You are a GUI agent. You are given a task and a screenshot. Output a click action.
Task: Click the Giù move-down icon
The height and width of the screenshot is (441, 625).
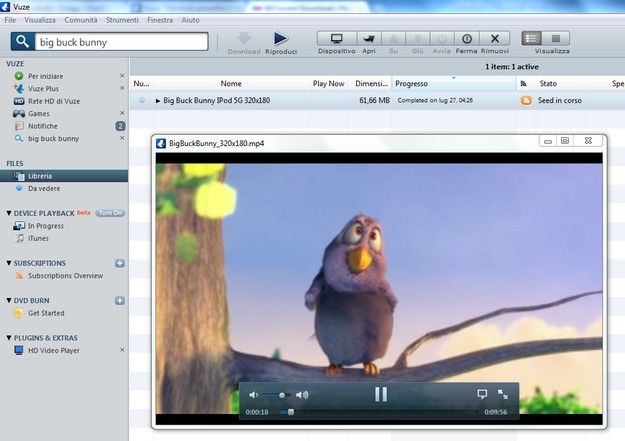[417, 39]
